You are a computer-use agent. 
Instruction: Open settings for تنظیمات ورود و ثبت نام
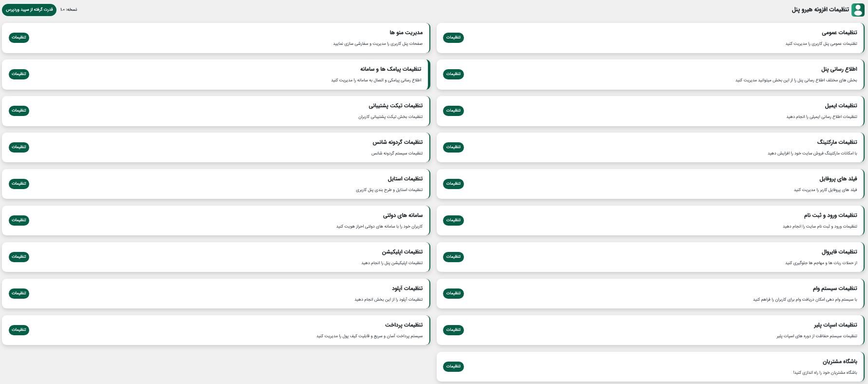click(x=453, y=220)
